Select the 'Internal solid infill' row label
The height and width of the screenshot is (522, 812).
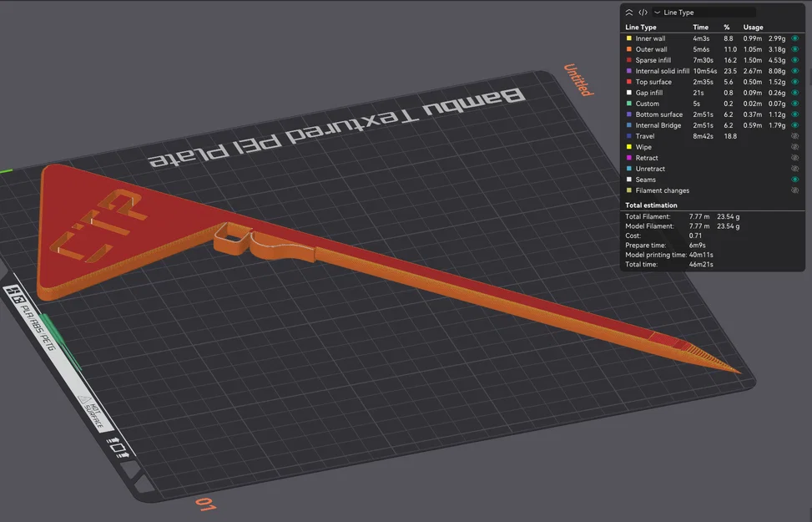pyautogui.click(x=663, y=71)
